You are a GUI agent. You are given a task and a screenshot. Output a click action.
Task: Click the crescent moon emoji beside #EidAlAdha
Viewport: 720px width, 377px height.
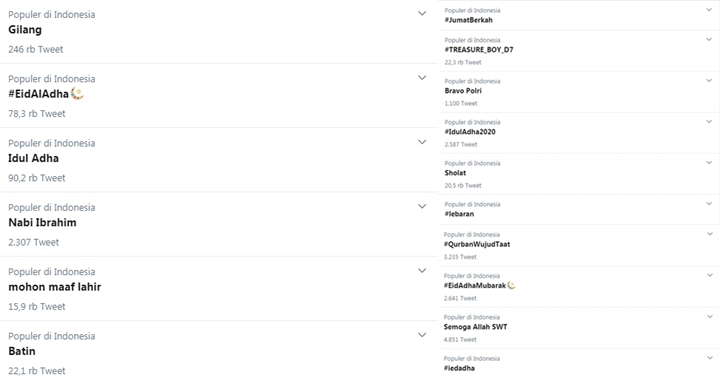77,94
